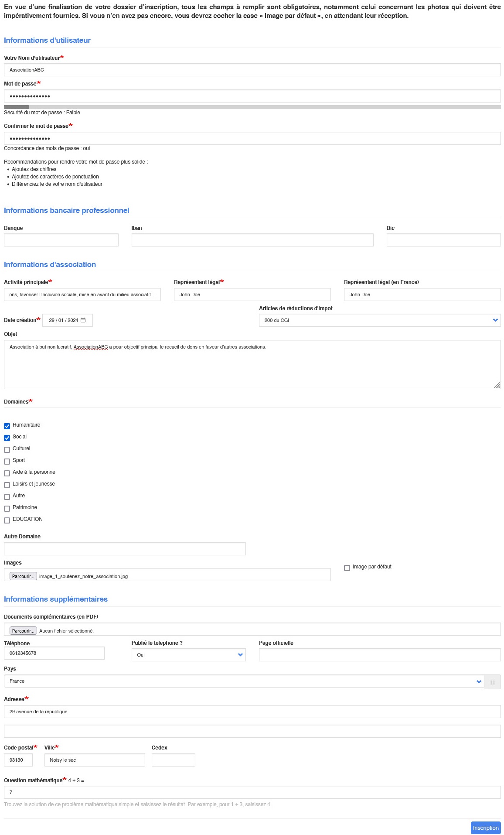Check the Image par défaut box
The image size is (504, 835).
pos(347,568)
